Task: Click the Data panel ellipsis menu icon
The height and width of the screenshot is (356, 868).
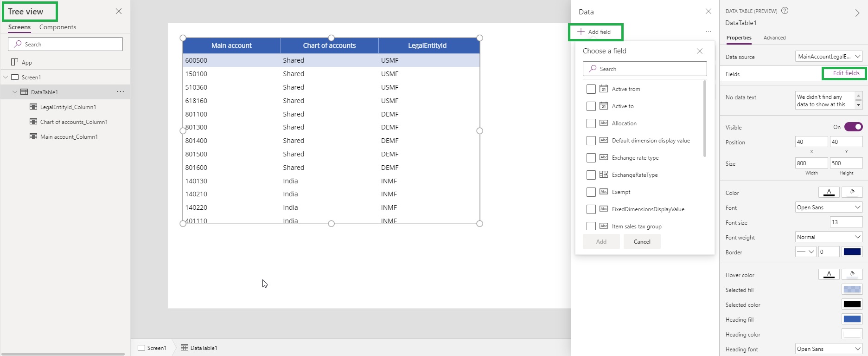Action: coord(708,32)
